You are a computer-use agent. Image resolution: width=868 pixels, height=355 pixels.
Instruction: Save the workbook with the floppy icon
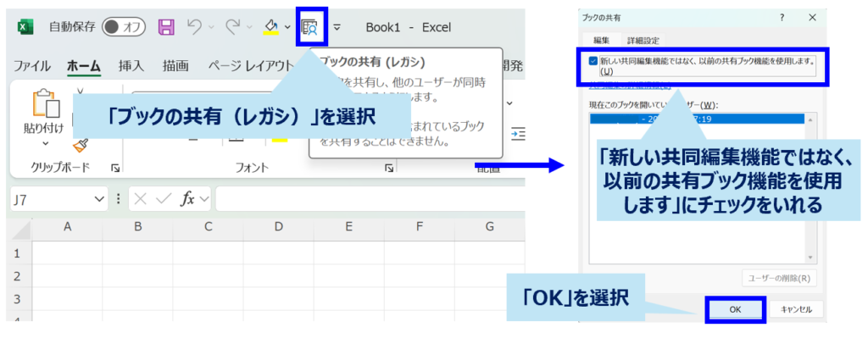pos(167,26)
